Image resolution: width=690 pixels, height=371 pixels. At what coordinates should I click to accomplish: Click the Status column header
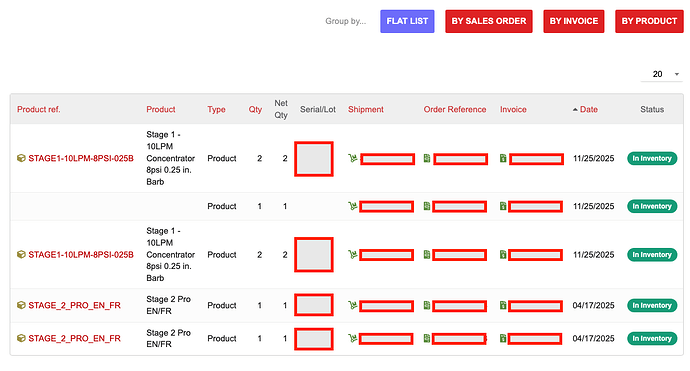click(x=652, y=109)
